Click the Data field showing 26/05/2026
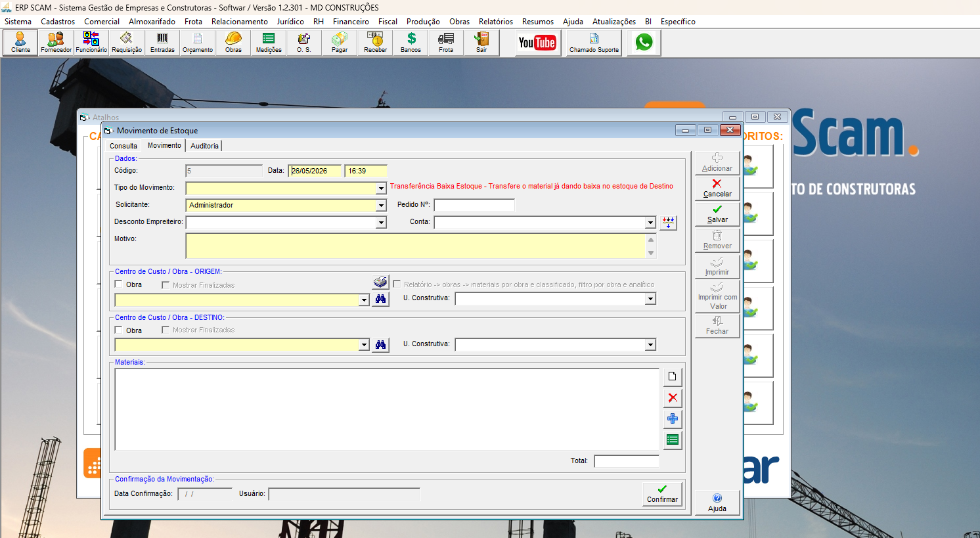Viewport: 980px width, 538px height. 315,171
